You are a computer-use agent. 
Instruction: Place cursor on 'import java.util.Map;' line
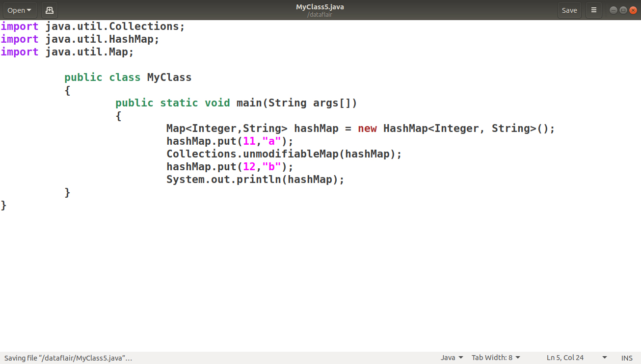click(x=67, y=52)
